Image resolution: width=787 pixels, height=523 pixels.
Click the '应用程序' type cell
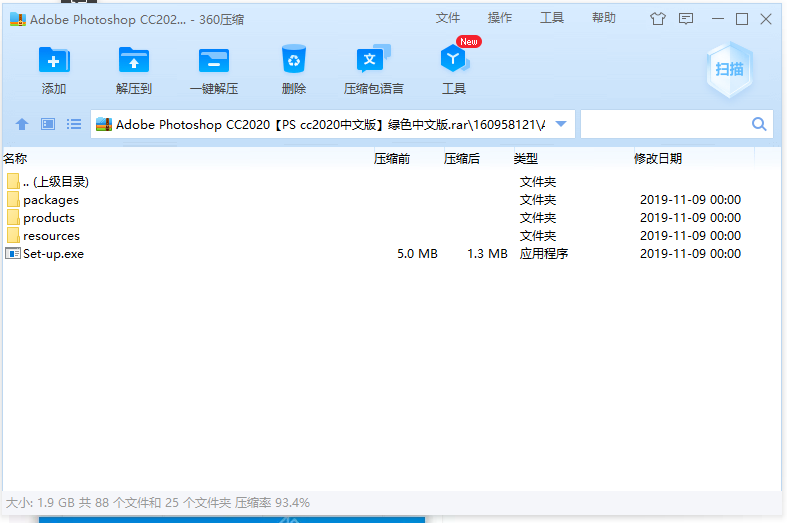pyautogui.click(x=544, y=254)
